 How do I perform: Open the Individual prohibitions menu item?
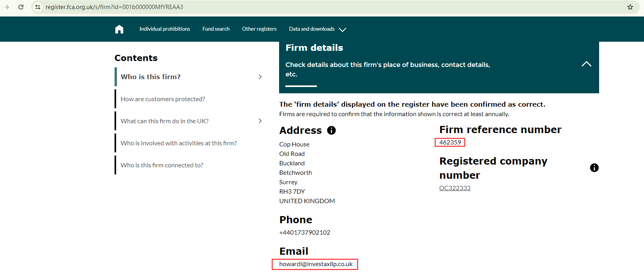[165, 29]
